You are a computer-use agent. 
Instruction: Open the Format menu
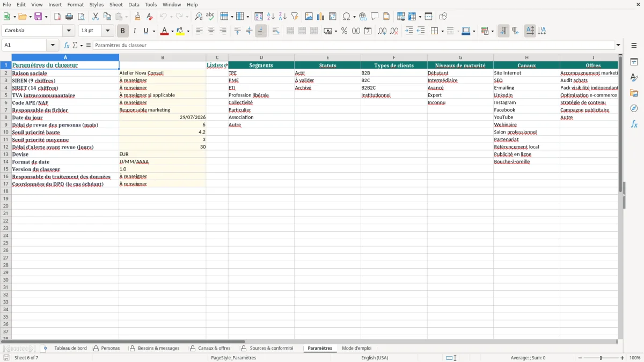pyautogui.click(x=75, y=4)
